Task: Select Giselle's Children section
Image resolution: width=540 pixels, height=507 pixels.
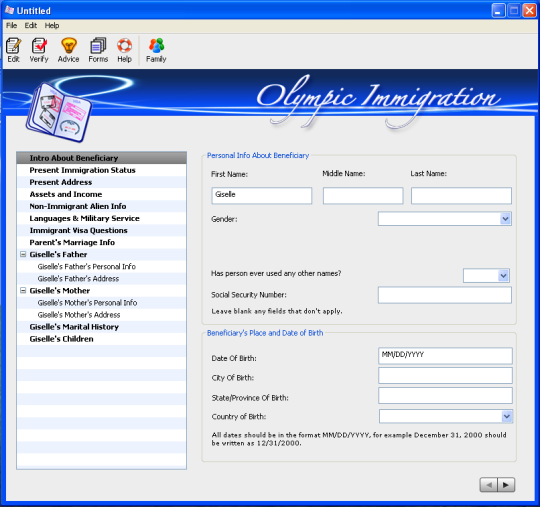Action: pyautogui.click(x=102, y=339)
